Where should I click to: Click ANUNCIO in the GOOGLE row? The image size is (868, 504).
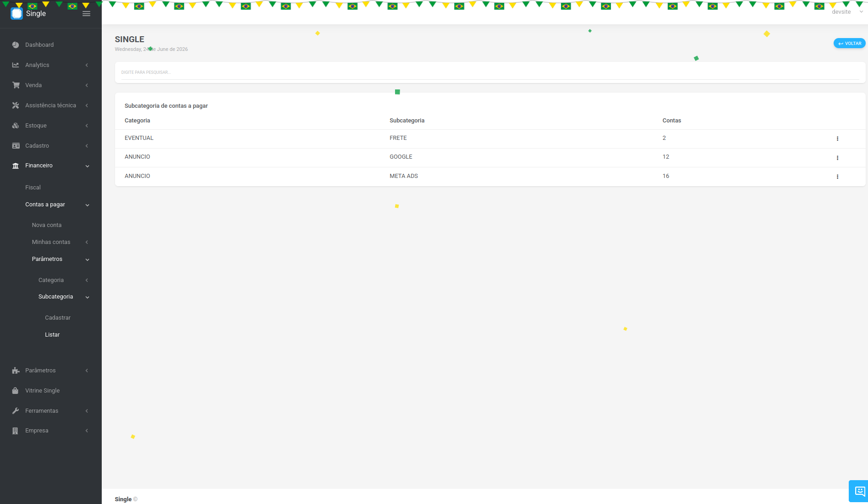(x=137, y=157)
